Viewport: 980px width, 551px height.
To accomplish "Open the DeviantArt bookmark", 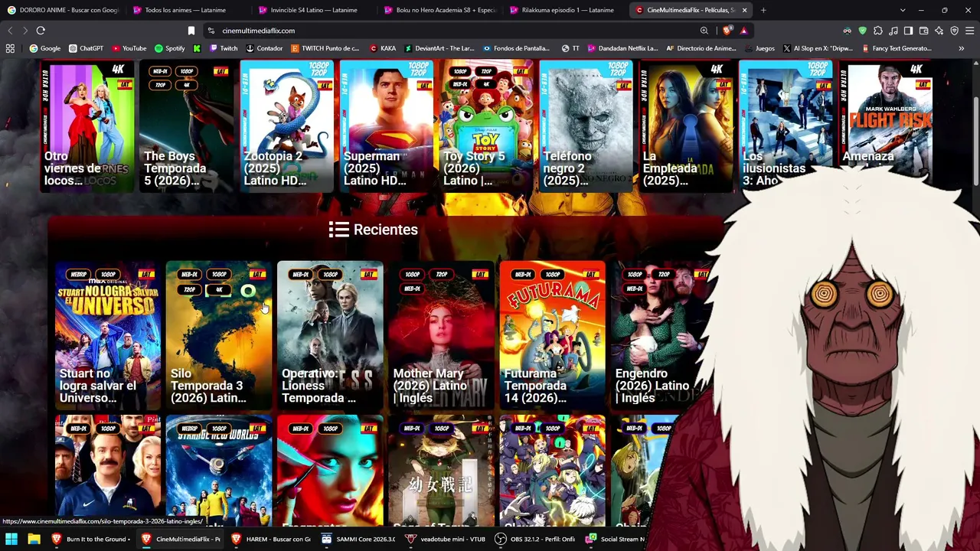I will (439, 48).
